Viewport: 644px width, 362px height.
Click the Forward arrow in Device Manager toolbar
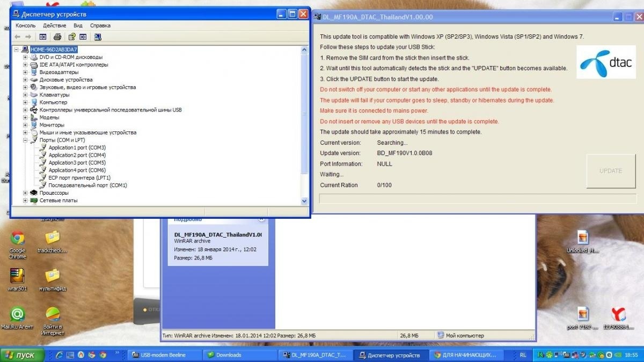[28, 37]
